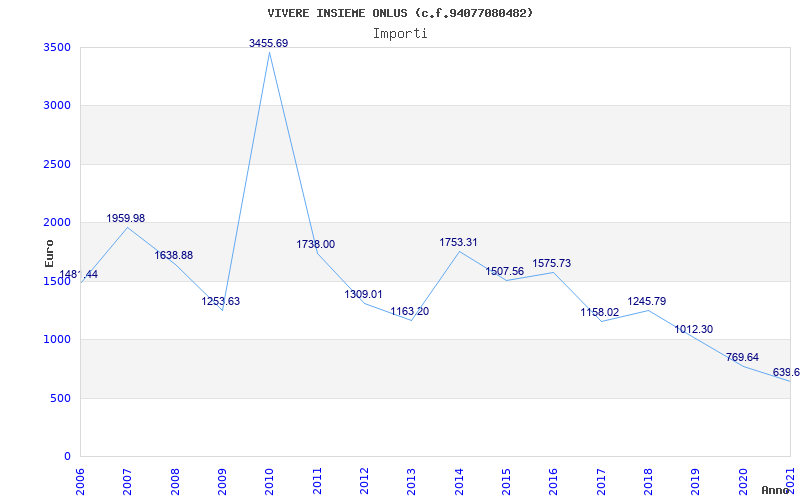This screenshot has width=800, height=500.
Task: Click the 1158.02 data label
Action: 599,312
